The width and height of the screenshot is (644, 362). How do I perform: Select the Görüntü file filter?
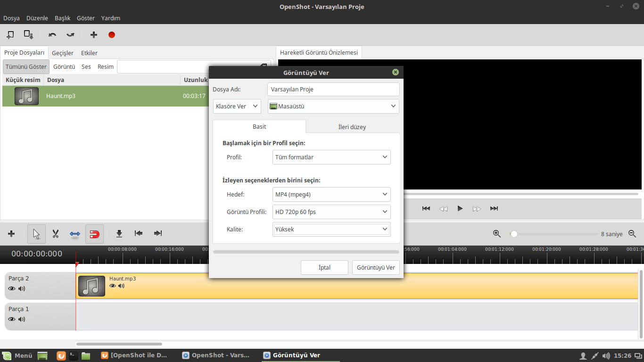tap(64, 66)
